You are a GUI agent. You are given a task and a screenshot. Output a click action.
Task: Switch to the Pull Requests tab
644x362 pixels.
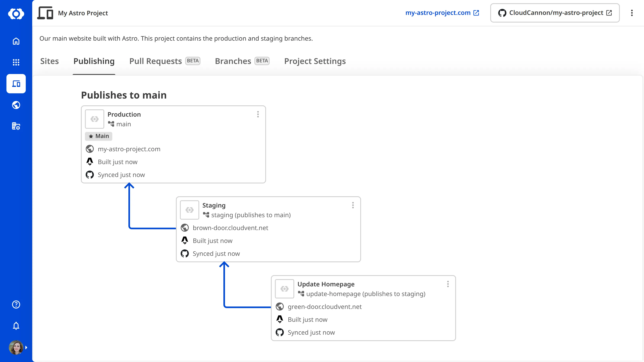[165, 61]
